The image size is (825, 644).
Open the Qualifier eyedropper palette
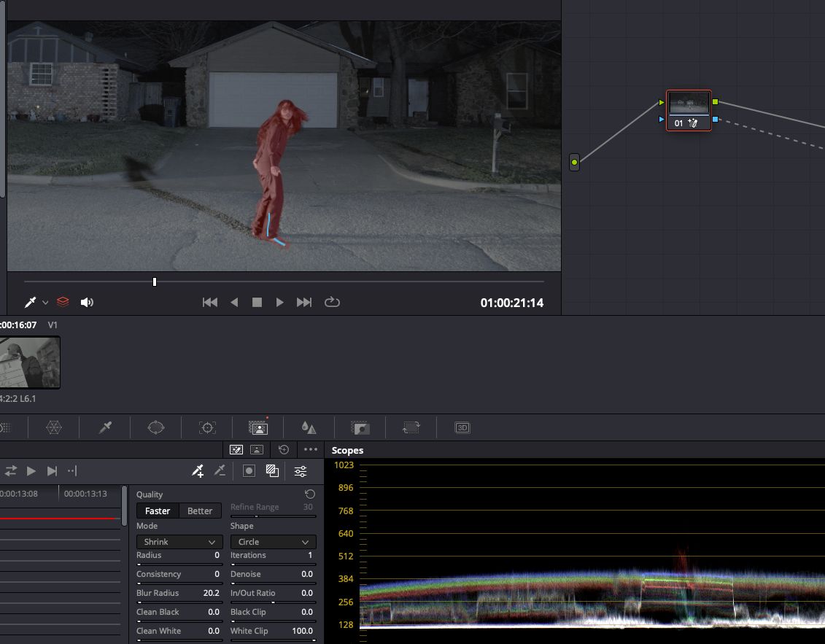click(105, 428)
